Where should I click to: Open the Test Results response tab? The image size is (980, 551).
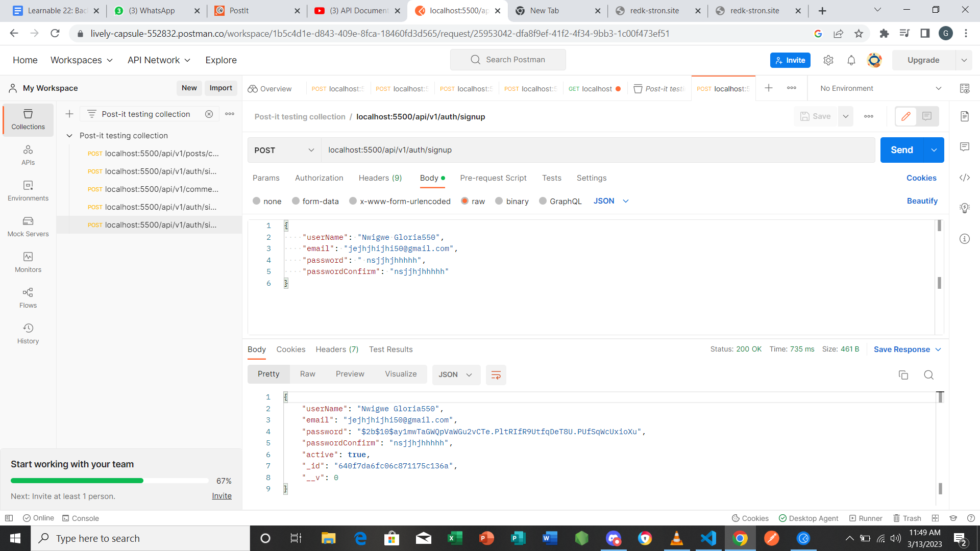point(391,349)
